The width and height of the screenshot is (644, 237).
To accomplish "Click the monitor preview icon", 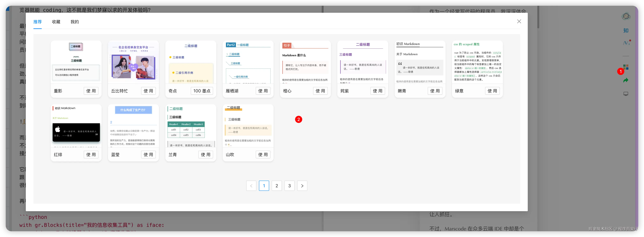I will pyautogui.click(x=626, y=94).
